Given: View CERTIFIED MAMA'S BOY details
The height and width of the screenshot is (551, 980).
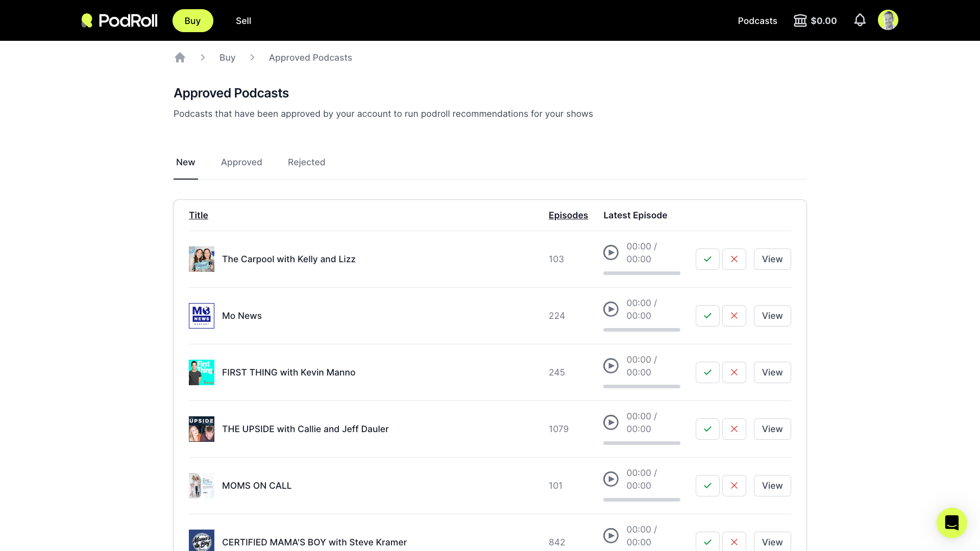Looking at the screenshot, I should (772, 542).
